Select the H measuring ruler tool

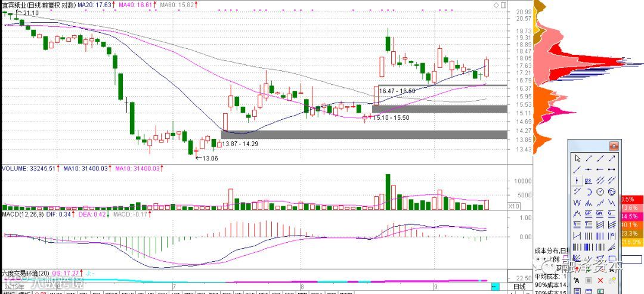coord(577,236)
